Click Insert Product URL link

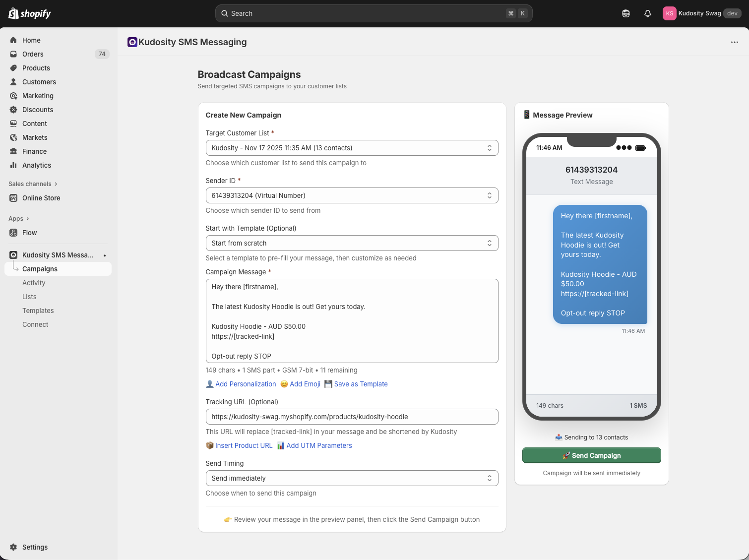click(239, 445)
